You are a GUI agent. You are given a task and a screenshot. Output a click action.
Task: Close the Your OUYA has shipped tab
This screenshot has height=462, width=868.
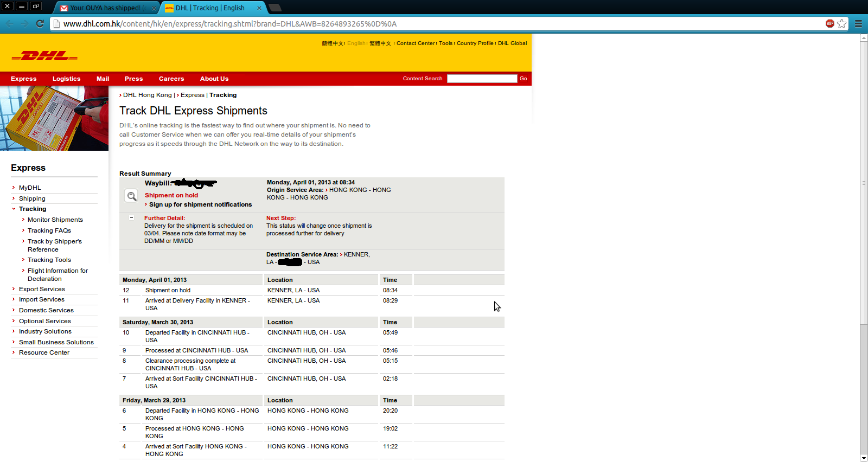coord(154,8)
